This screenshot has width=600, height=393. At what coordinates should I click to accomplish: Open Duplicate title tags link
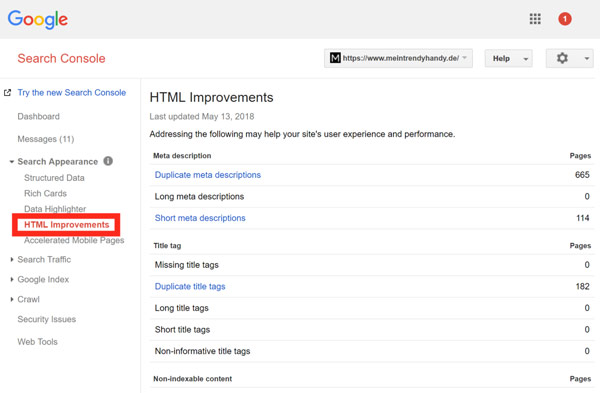pyautogui.click(x=190, y=287)
